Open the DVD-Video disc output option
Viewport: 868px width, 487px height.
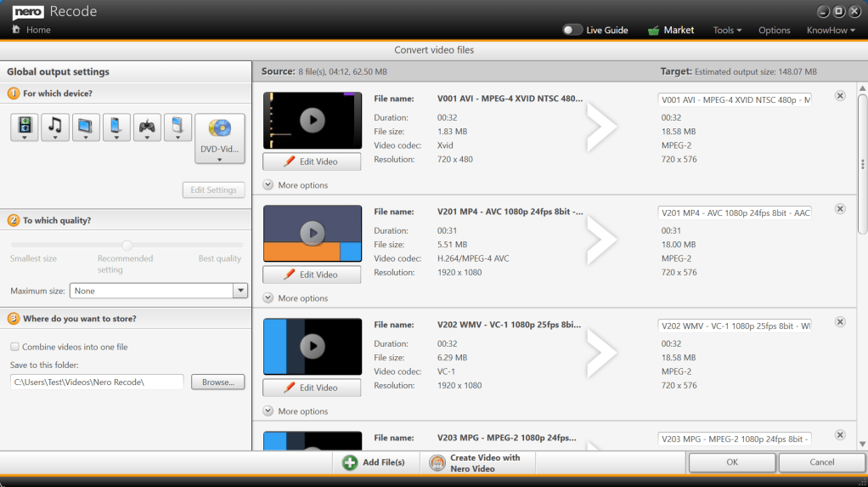[x=219, y=139]
